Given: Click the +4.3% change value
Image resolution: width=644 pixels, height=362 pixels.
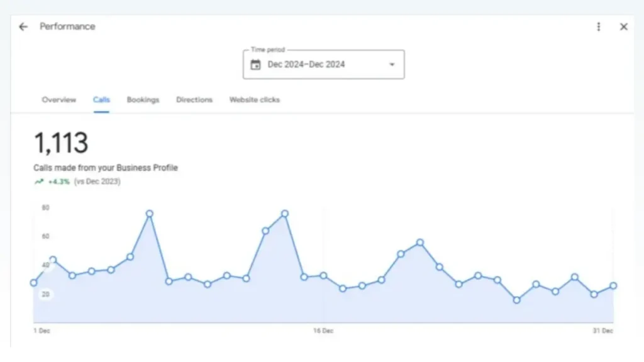Looking at the screenshot, I should [58, 182].
